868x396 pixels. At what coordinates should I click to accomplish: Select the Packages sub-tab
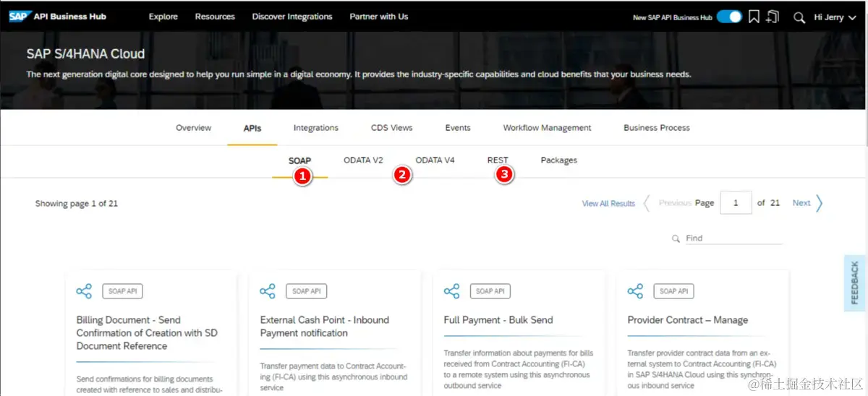[559, 160]
